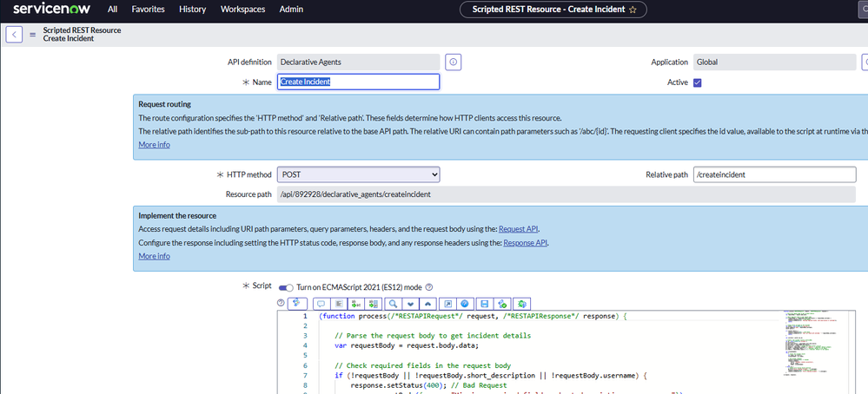This screenshot has height=394, width=868.
Task: Open script editor help blue question icon
Action: pos(465,304)
